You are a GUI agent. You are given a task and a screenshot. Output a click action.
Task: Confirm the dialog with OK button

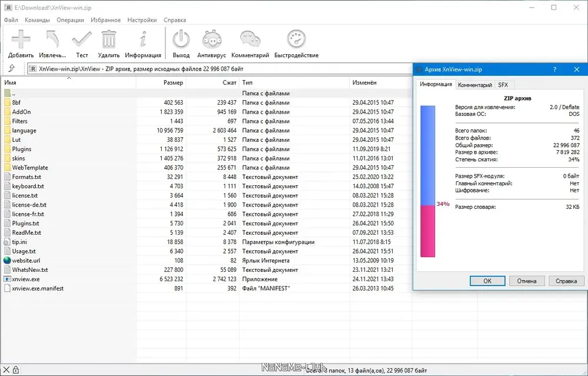[x=487, y=281]
